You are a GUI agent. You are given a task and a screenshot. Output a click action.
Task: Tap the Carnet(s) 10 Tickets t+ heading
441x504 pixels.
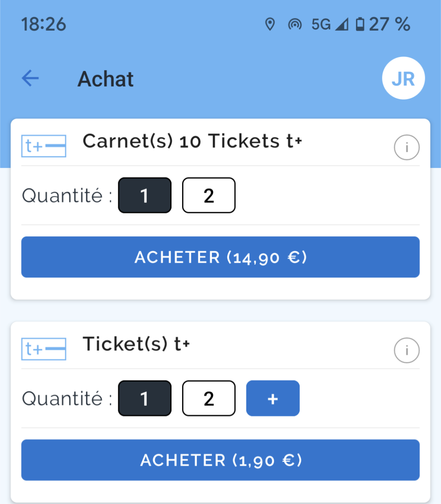click(192, 141)
